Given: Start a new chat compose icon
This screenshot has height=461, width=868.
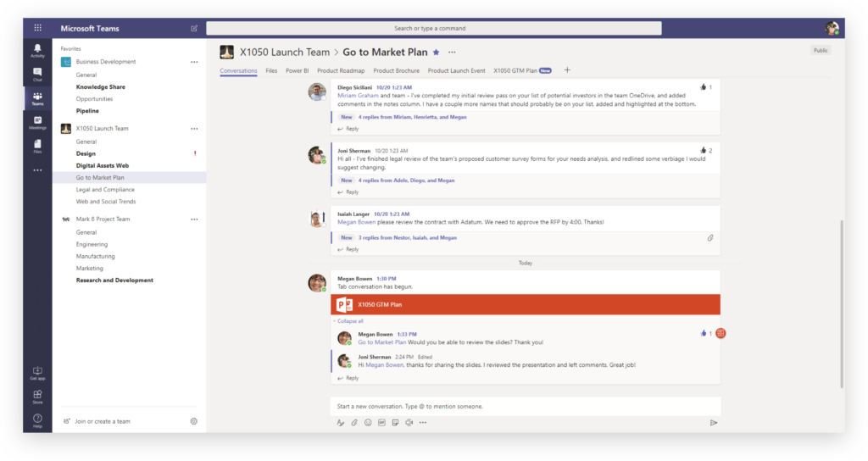Looking at the screenshot, I should click(x=194, y=28).
